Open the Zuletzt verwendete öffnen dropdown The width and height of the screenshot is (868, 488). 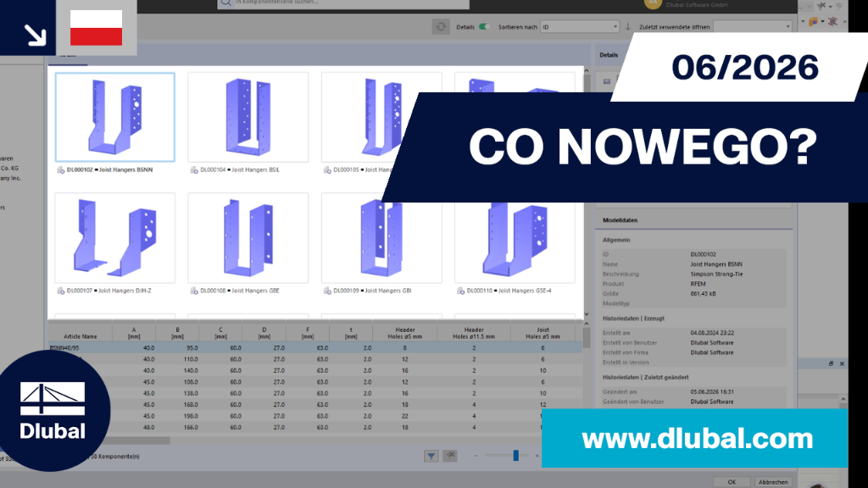pos(753,26)
